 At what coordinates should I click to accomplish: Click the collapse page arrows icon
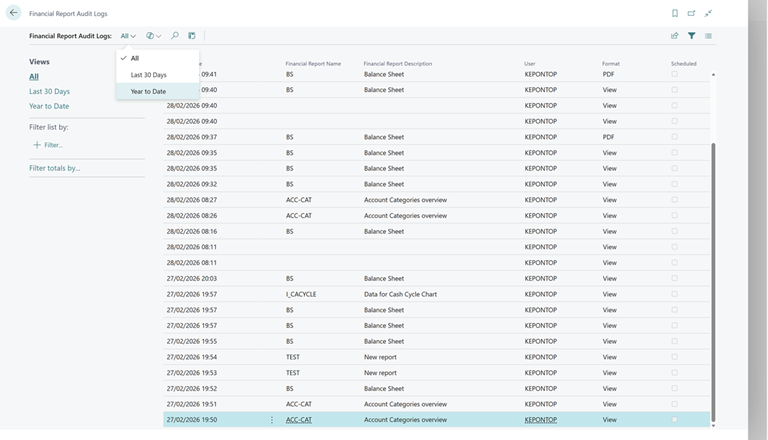[x=708, y=13]
